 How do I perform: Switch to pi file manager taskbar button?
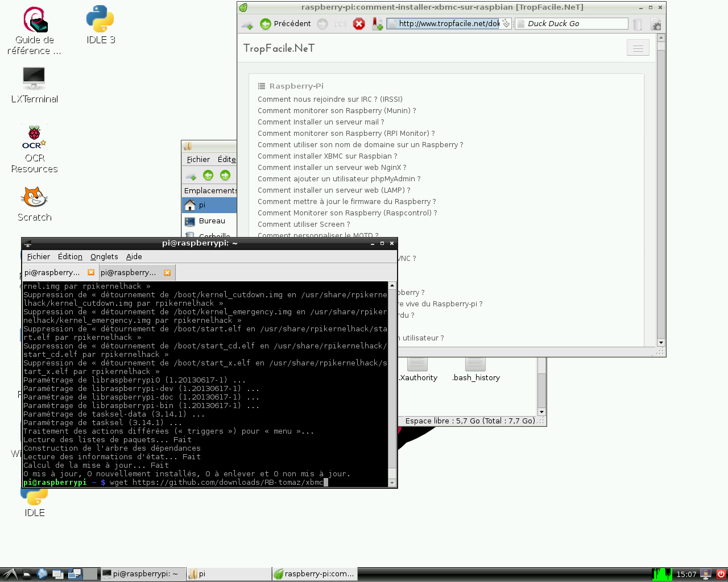pos(229,574)
